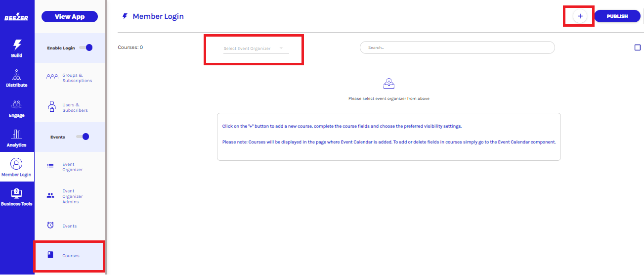Viewport: 644px width, 276px height.
Task: Click the PUBLISH button
Action: (x=617, y=16)
